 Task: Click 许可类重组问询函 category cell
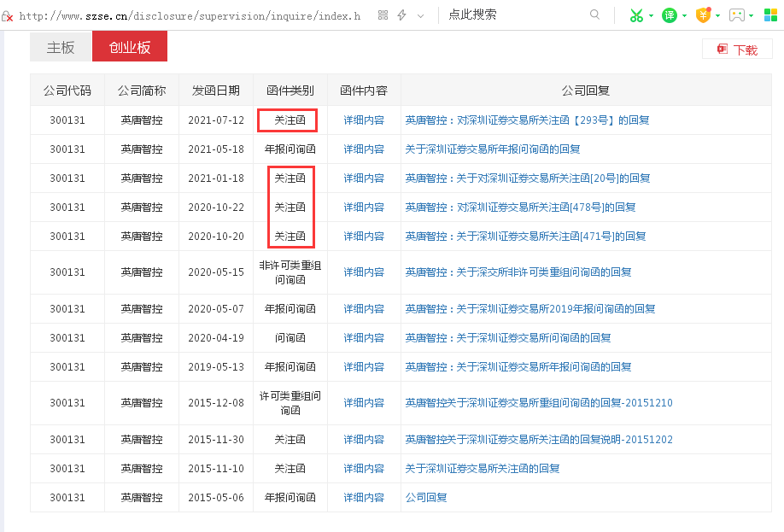(x=290, y=402)
